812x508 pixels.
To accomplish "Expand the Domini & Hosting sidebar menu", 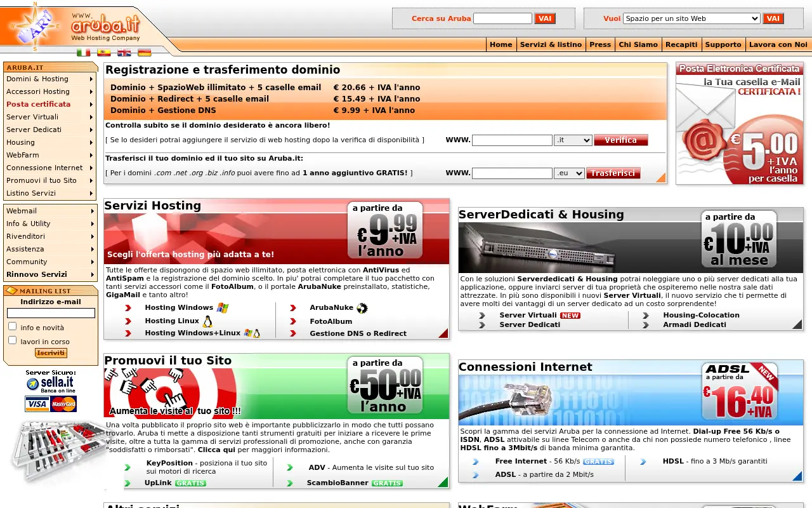I will [x=49, y=79].
